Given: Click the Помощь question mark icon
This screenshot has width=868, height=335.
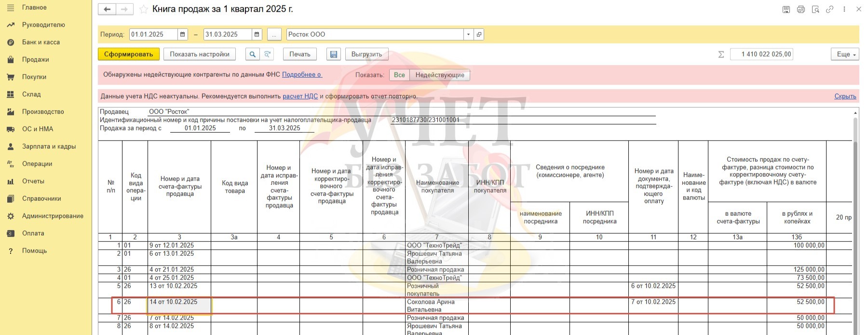Looking at the screenshot, I should click(11, 251).
